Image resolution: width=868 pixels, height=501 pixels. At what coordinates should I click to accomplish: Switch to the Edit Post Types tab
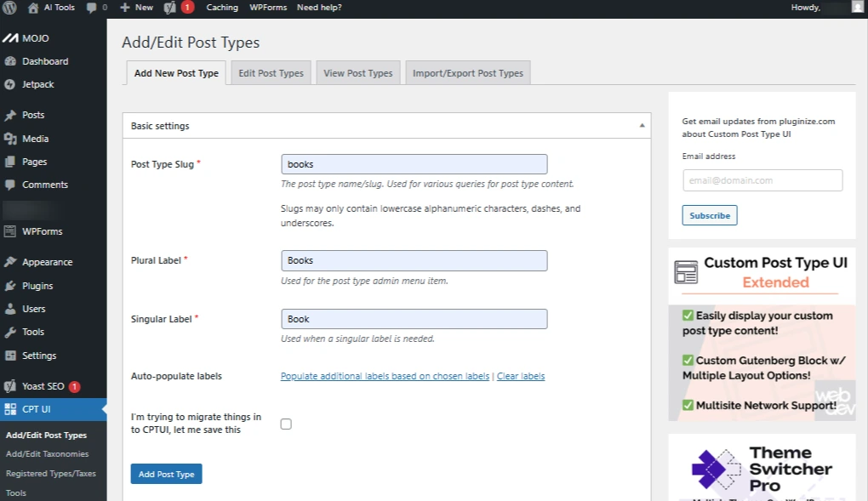pos(271,73)
